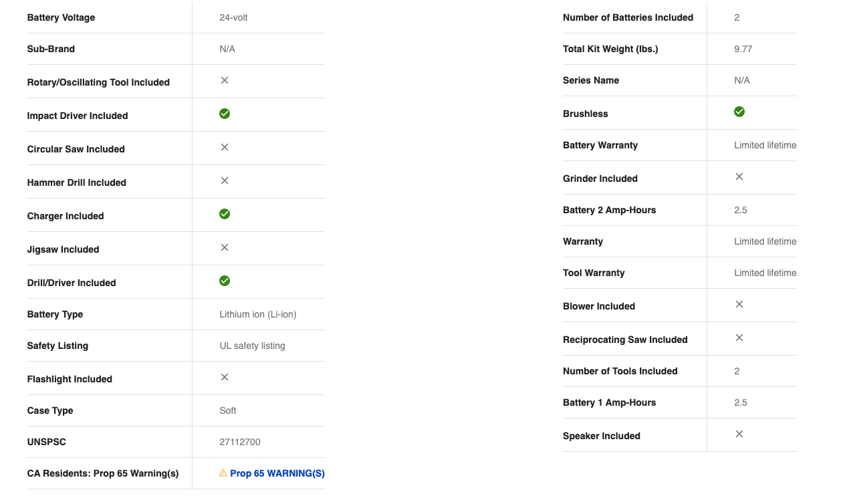The width and height of the screenshot is (843, 504).
Task: Click the green checkmark for Charger Included
Action: [x=225, y=214]
